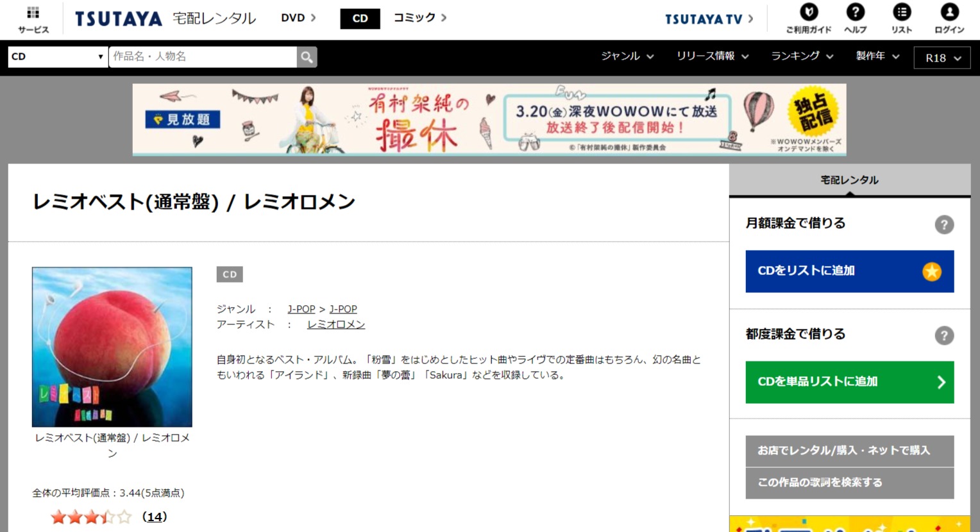Switch to the コミック tab
Viewport: 980px width, 532px height.
(419, 18)
